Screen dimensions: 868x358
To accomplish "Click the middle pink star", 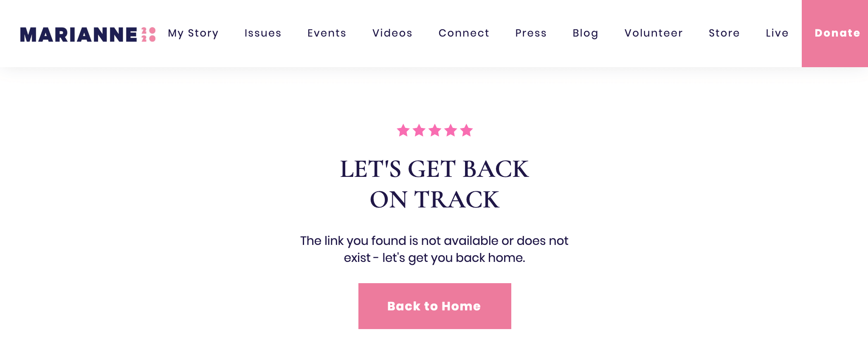I will 435,131.
